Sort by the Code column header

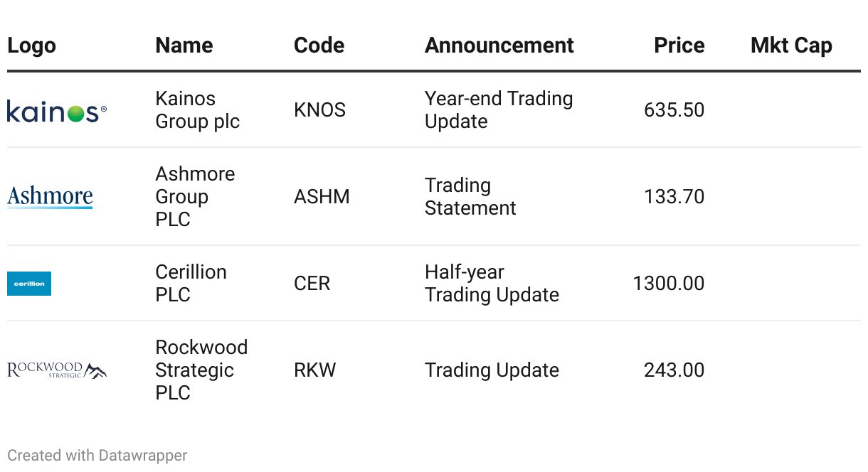point(319,45)
